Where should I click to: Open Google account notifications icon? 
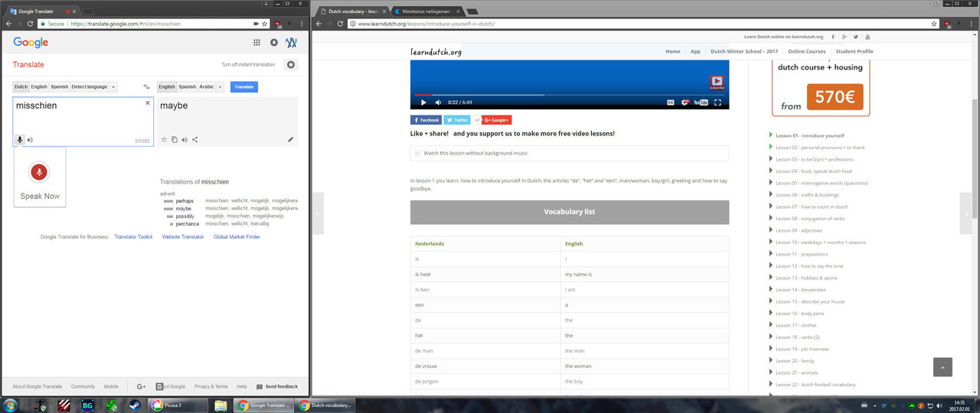tap(274, 43)
